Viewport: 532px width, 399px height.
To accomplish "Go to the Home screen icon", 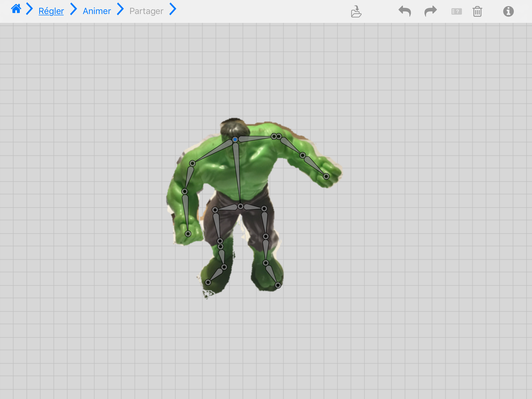I will tap(16, 9).
